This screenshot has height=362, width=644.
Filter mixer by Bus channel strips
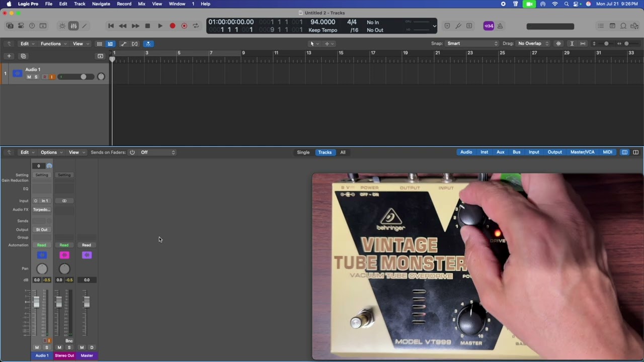[516, 152]
